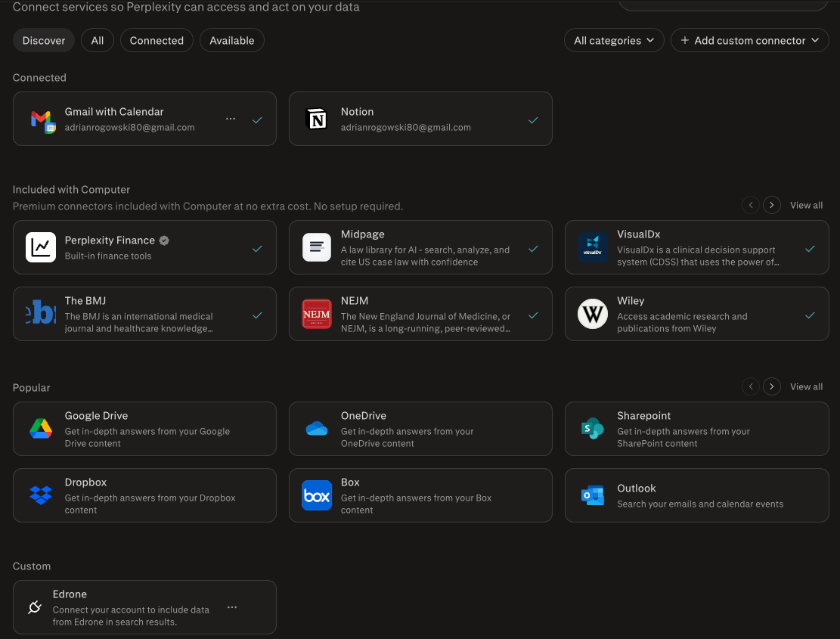
Task: Select the Discover tab
Action: pyautogui.click(x=43, y=40)
